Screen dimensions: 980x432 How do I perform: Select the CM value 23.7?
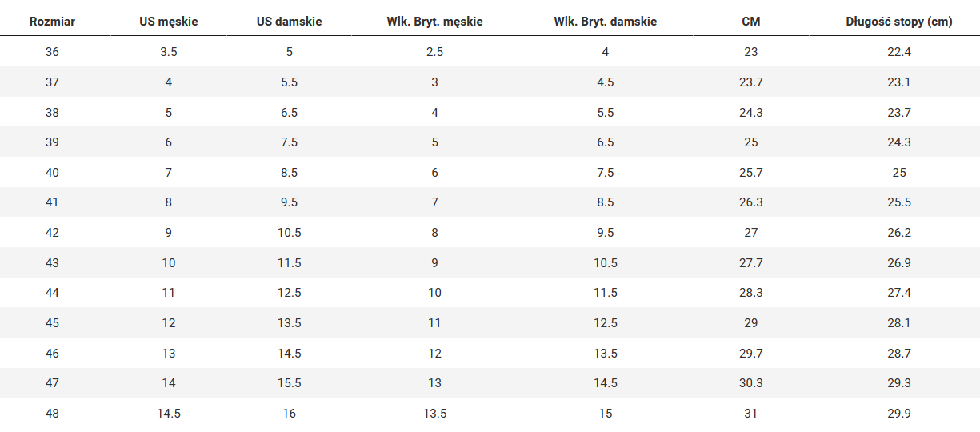coord(751,82)
